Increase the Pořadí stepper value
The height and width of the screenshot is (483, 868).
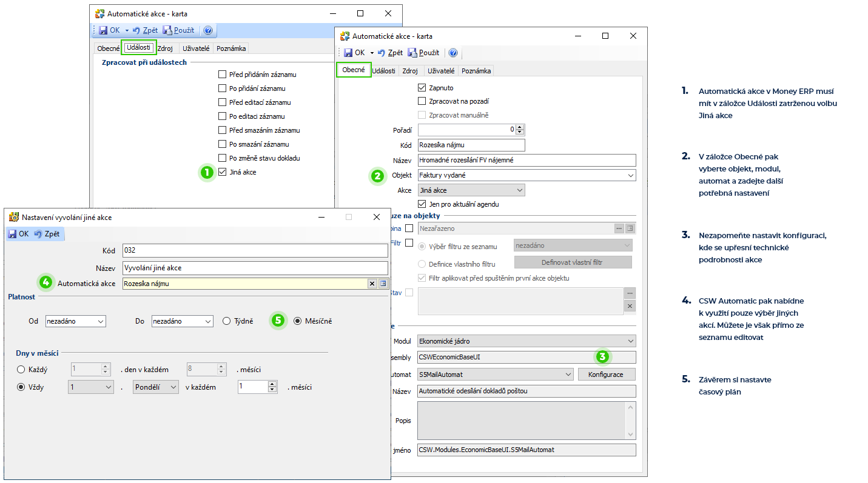point(520,127)
